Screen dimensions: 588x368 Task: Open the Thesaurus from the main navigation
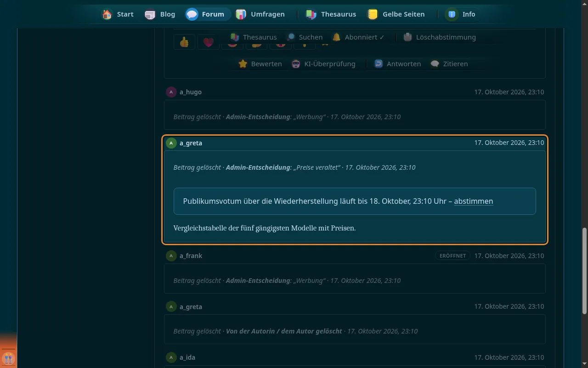pos(331,14)
